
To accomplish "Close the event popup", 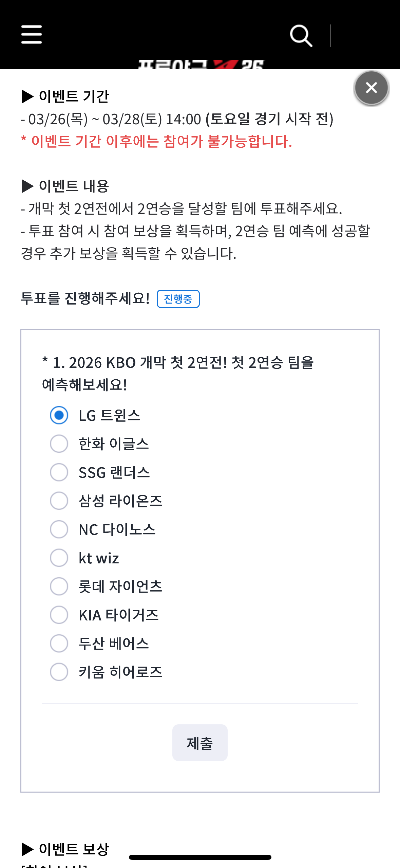I will (x=372, y=88).
